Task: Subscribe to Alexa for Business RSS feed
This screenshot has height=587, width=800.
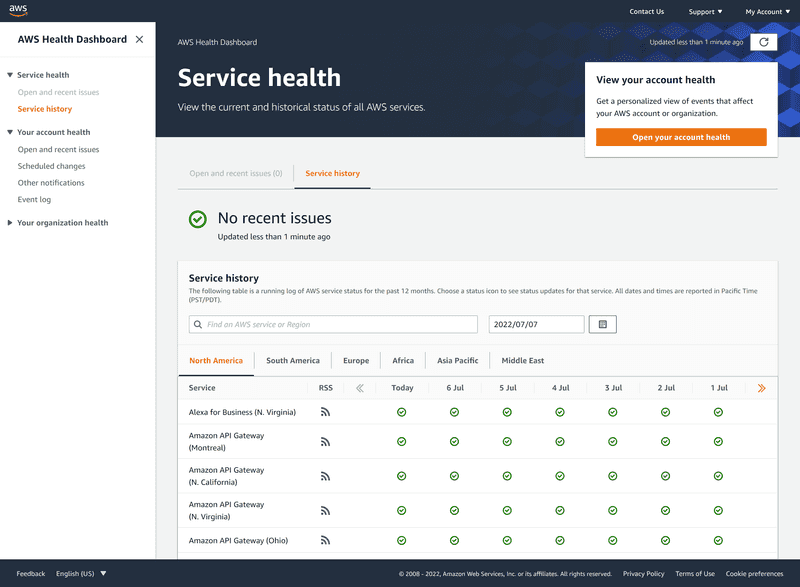Action: point(325,412)
